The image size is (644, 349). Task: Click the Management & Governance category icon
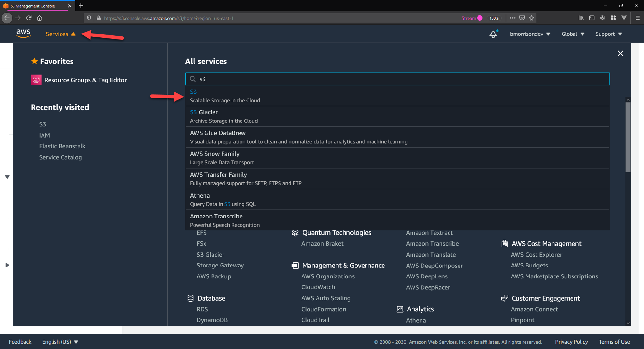pyautogui.click(x=295, y=265)
